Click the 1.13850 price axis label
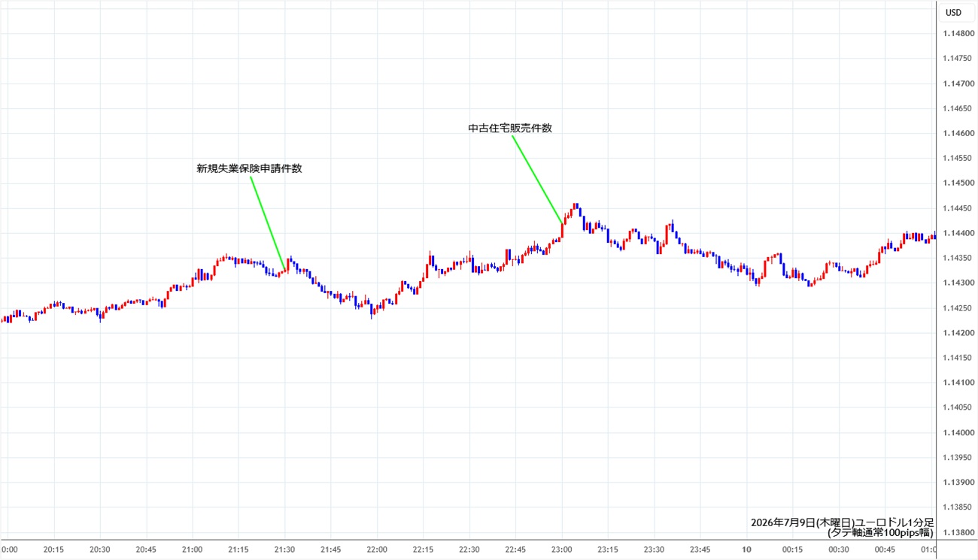This screenshot has height=560, width=978. pos(958,507)
